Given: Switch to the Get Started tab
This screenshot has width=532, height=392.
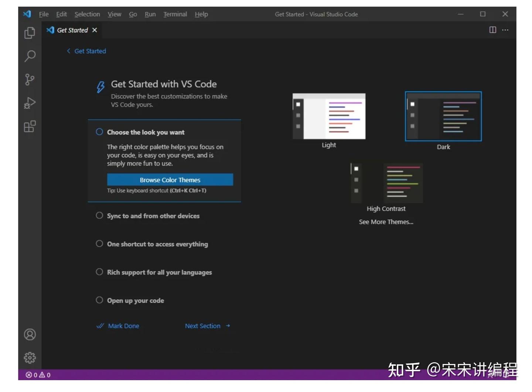Looking at the screenshot, I should (x=72, y=30).
